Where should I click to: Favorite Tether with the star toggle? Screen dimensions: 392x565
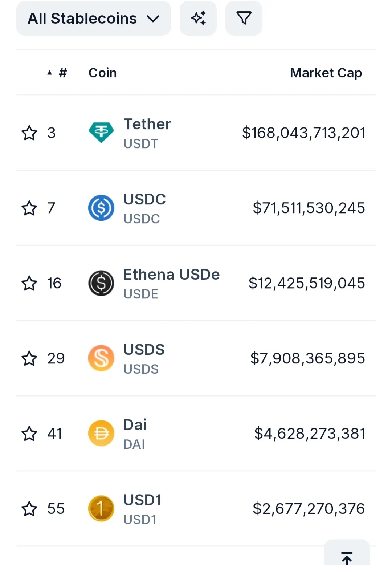pos(29,133)
